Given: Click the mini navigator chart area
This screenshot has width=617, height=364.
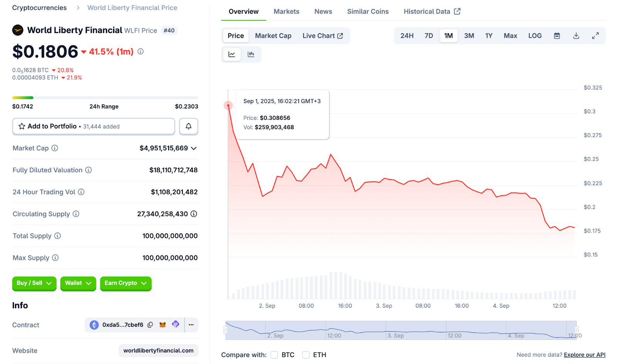Looking at the screenshot, I should 401,330.
